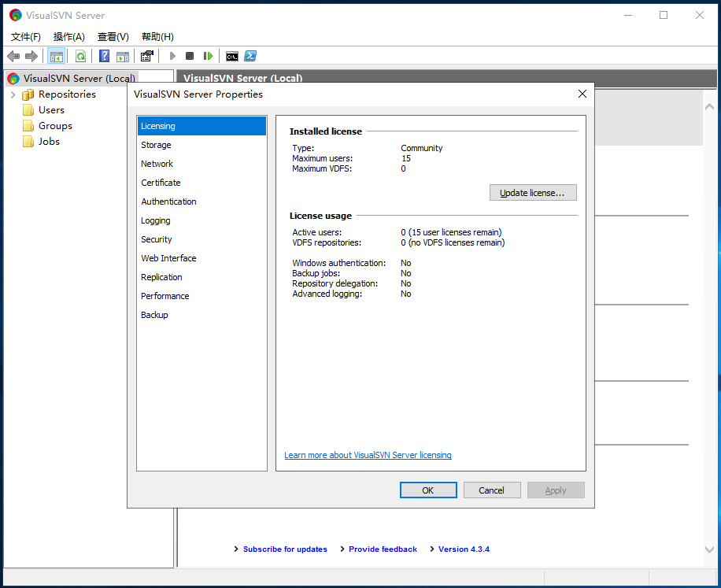
Task: Click the Stop service square icon
Action: pyautogui.click(x=190, y=56)
